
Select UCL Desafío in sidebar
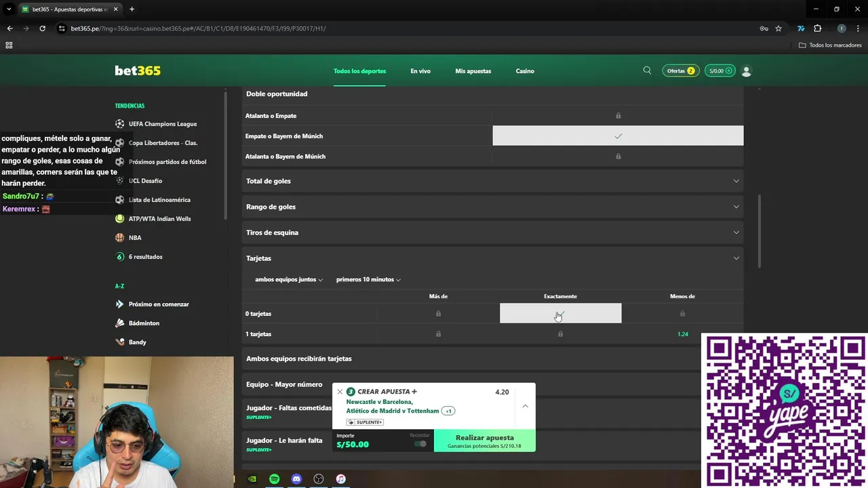coord(145,181)
